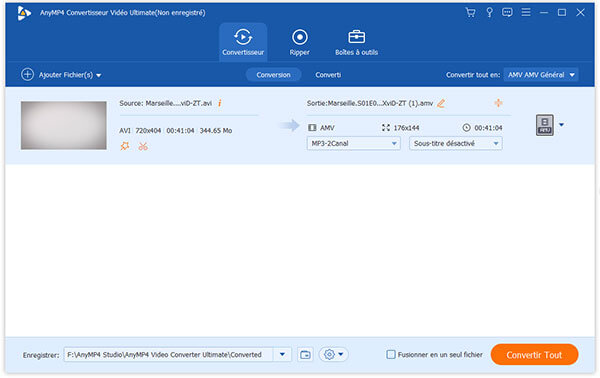Open the MP3-2Canal audio track dropdown
The width and height of the screenshot is (600, 378).
point(353,143)
